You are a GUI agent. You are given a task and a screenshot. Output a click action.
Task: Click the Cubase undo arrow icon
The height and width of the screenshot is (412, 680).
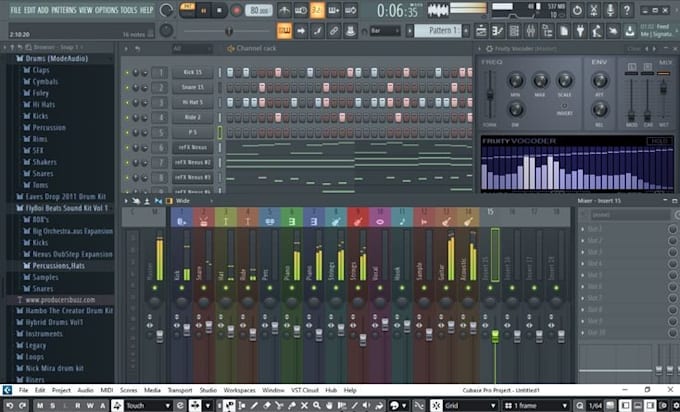[x=10, y=405]
